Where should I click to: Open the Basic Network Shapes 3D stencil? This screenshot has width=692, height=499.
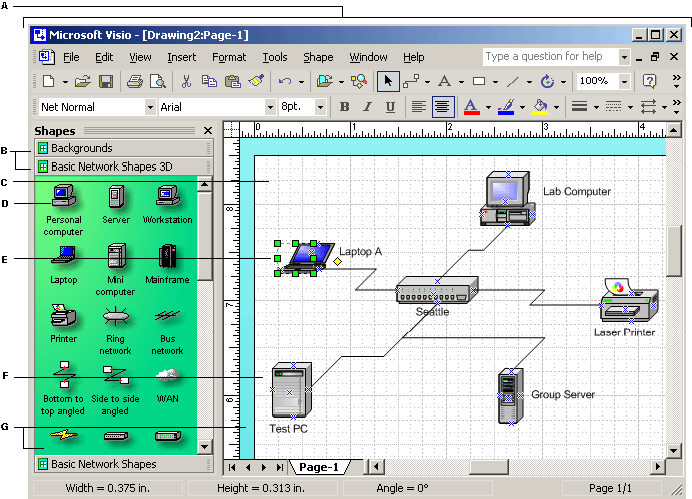(x=124, y=166)
